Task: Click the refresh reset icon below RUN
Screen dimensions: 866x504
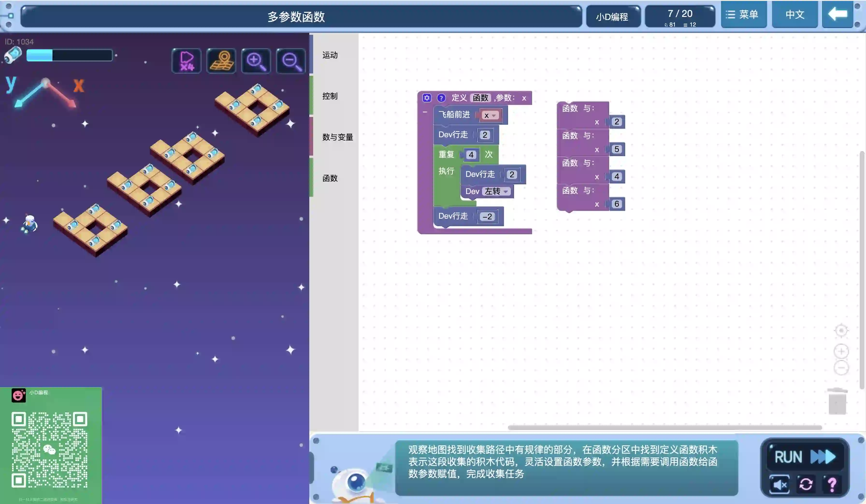Action: [806, 484]
